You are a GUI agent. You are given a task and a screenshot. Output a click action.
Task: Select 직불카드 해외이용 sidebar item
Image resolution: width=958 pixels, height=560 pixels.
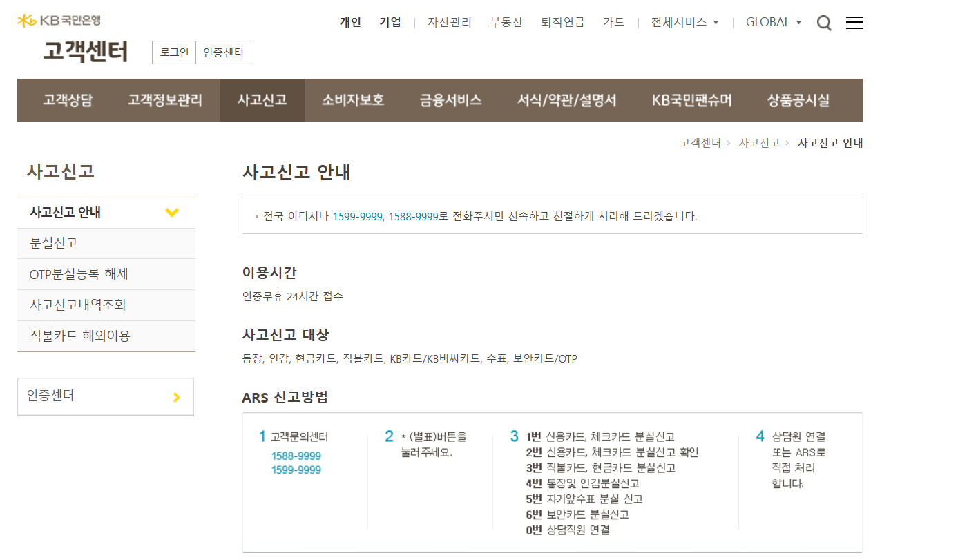(x=80, y=336)
